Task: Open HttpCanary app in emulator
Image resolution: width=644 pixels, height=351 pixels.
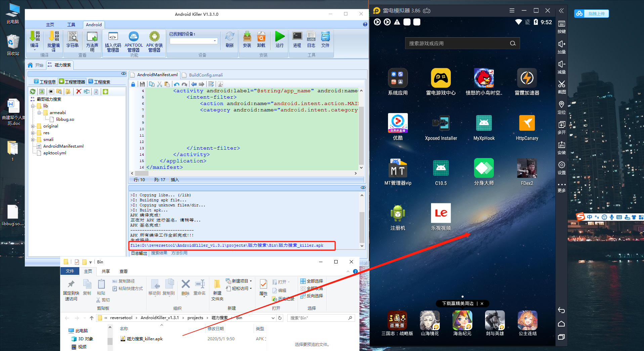Action: (x=527, y=127)
